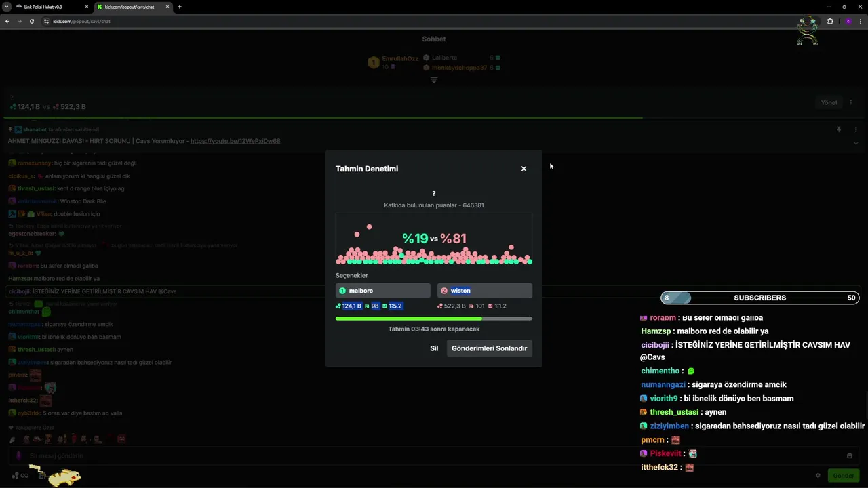
Task: Click EmrullahOzz top gifter entry
Action: 393,62
